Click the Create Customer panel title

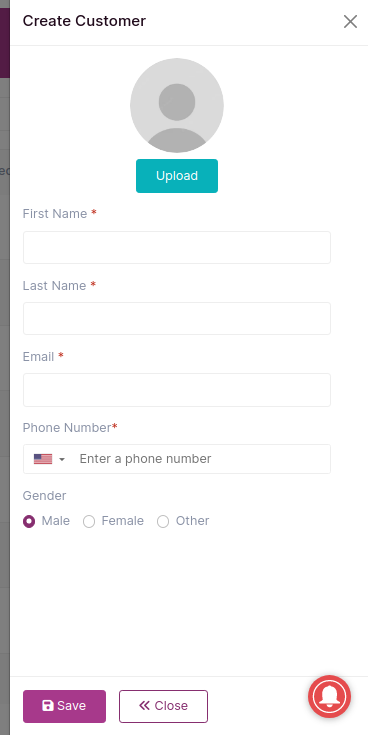[x=84, y=21]
